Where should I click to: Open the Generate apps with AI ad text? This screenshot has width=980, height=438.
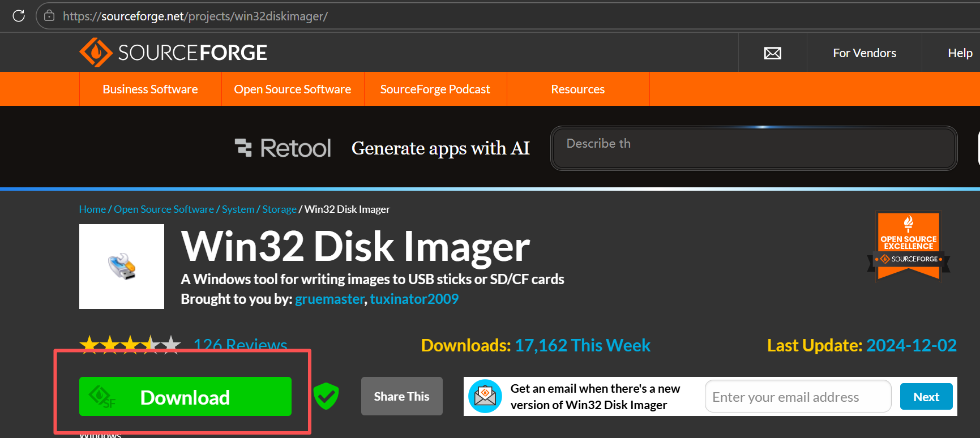(440, 148)
